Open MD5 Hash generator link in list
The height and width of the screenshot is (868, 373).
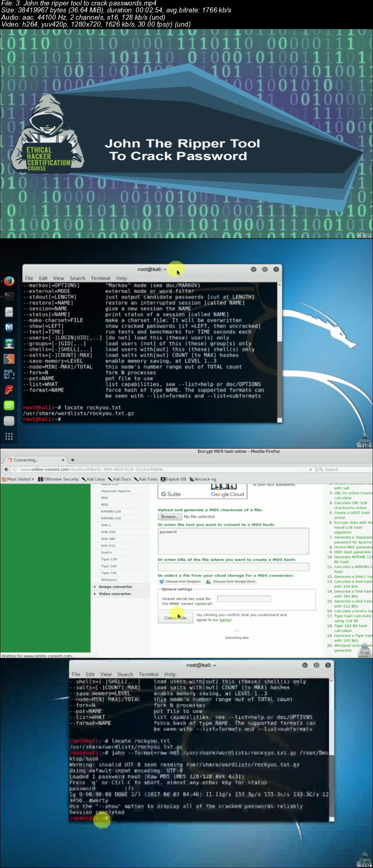click(353, 552)
